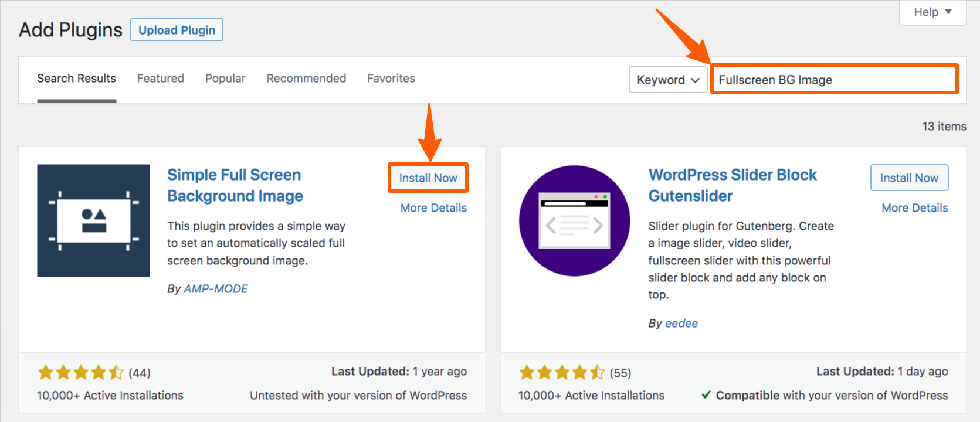Open the Popular plugins tab

(225, 78)
